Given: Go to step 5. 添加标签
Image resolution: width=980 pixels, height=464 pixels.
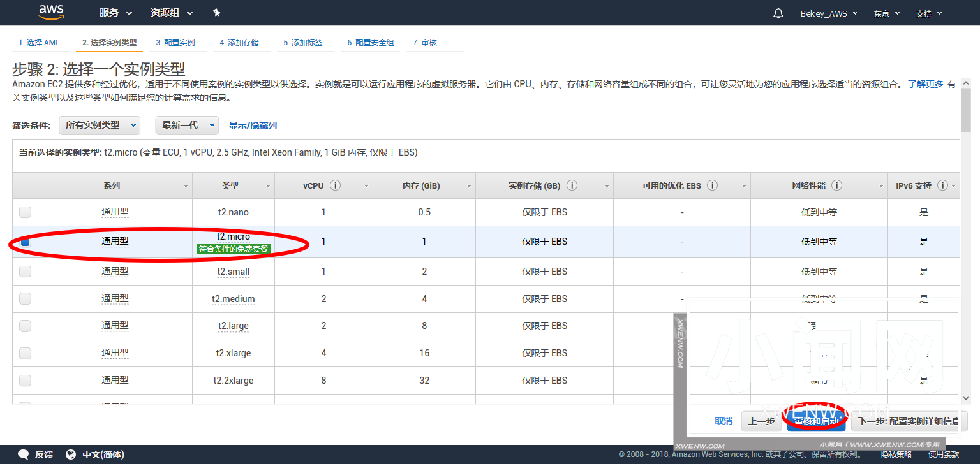Looking at the screenshot, I should (303, 43).
